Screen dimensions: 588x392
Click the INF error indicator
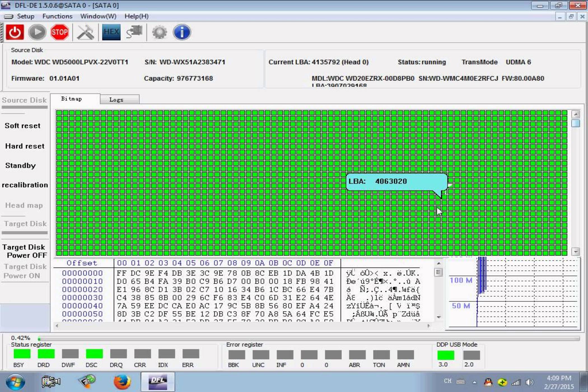point(285,354)
